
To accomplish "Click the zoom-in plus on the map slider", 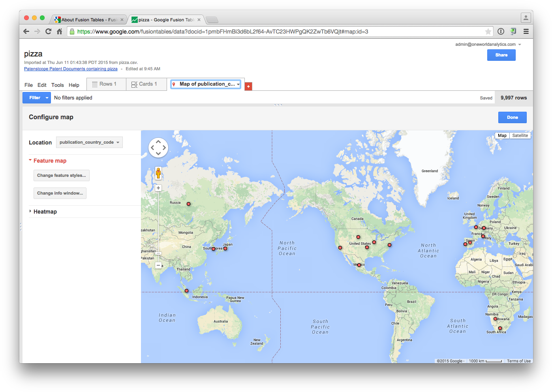I will click(158, 188).
